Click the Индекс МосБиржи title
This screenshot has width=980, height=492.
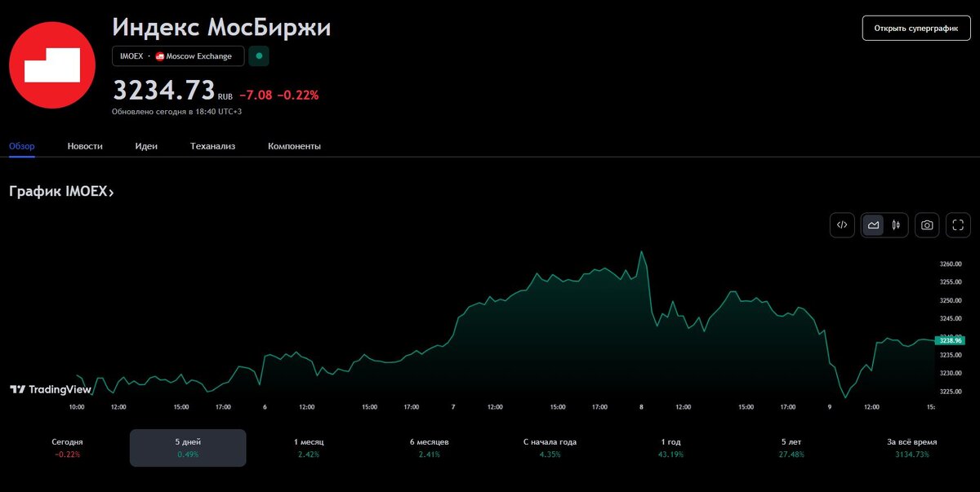[x=221, y=27]
